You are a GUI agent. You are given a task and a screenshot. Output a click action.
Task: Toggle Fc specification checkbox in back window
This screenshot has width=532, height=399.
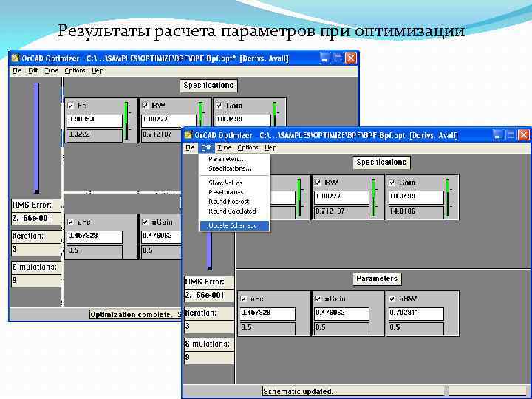71,106
